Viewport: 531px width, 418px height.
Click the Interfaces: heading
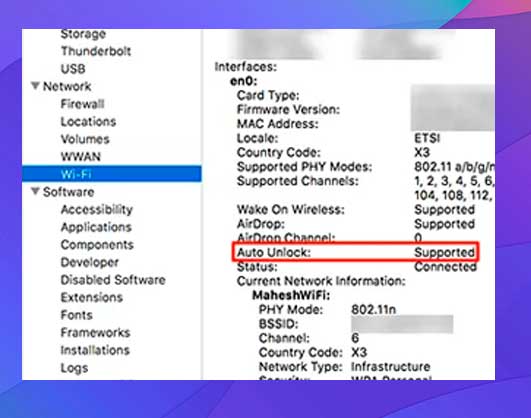click(x=246, y=67)
